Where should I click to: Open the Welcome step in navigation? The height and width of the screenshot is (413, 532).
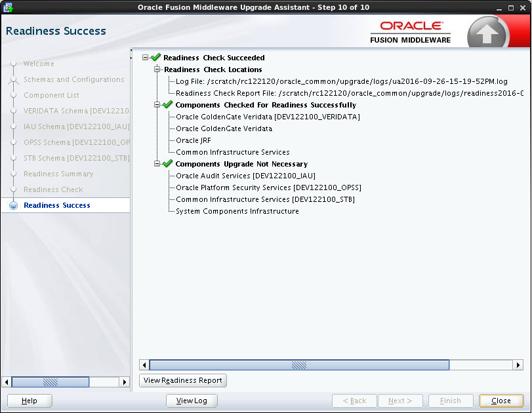tap(39, 64)
